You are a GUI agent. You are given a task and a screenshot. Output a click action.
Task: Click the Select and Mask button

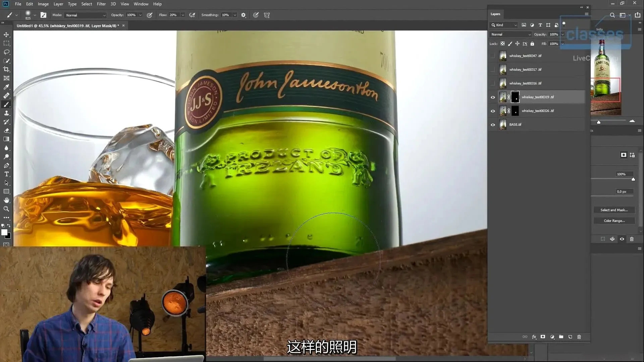click(x=614, y=210)
